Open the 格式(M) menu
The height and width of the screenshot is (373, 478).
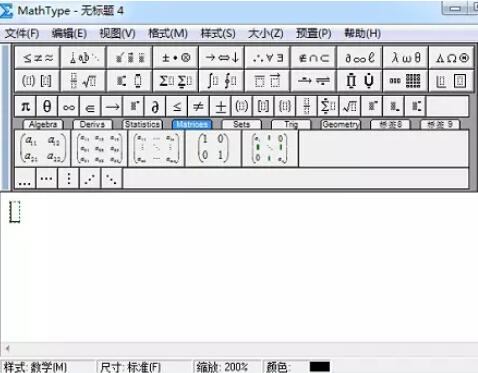pos(168,33)
